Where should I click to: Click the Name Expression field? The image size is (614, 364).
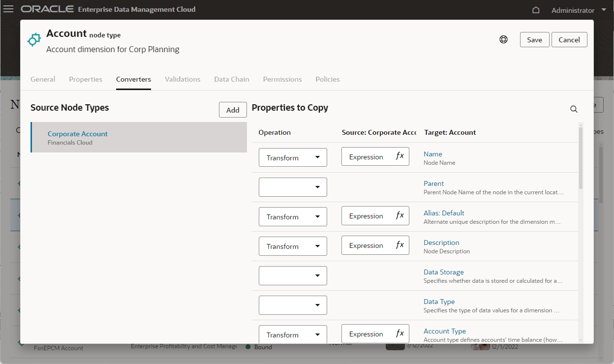(x=375, y=157)
